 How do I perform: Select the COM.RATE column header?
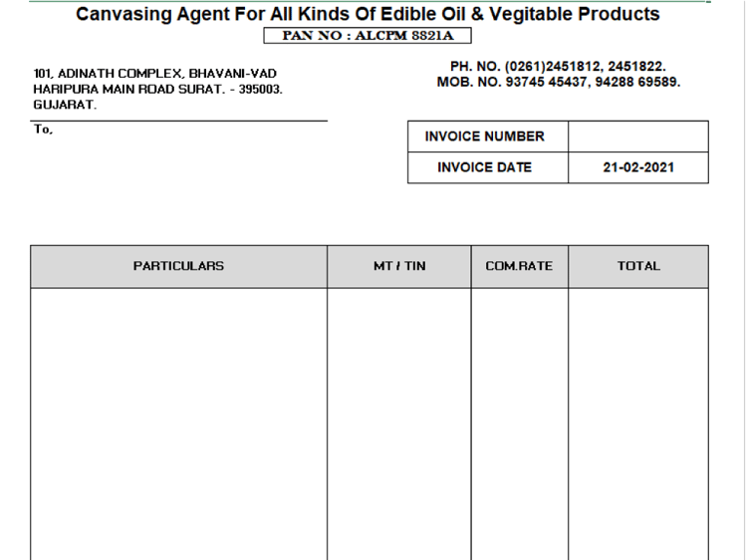click(x=519, y=266)
